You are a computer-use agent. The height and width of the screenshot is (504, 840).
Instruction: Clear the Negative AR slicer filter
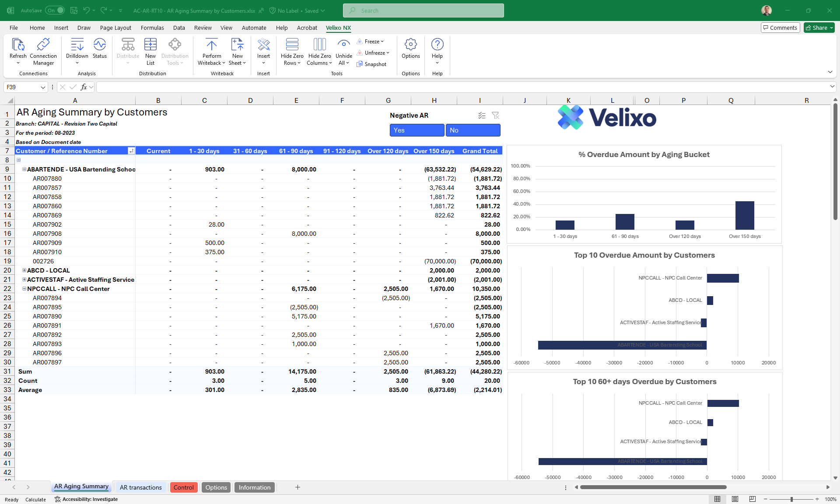(x=495, y=115)
